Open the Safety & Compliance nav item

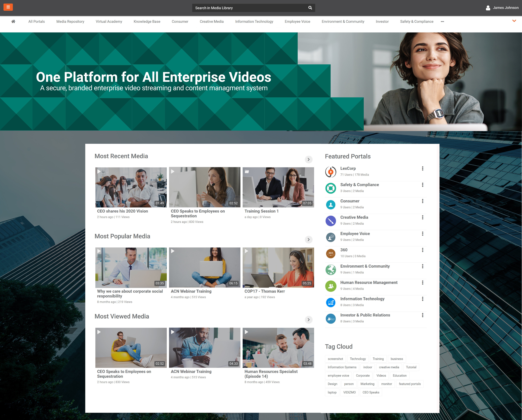[417, 22]
